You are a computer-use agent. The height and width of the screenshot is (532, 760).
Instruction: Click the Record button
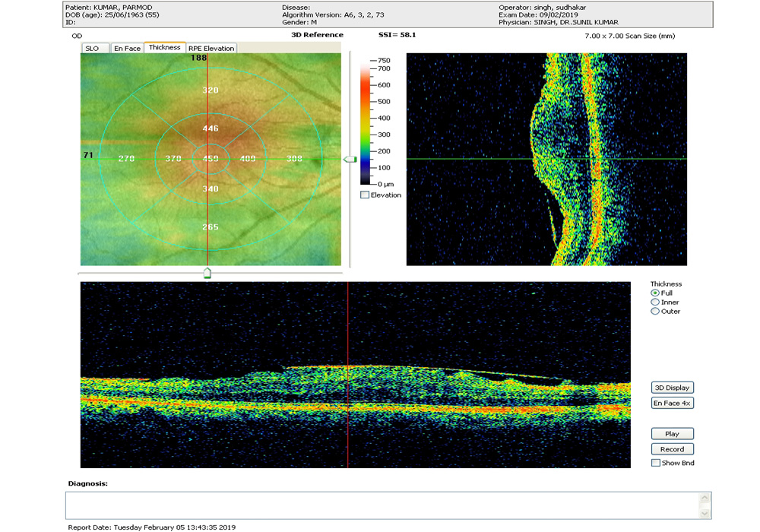point(673,449)
